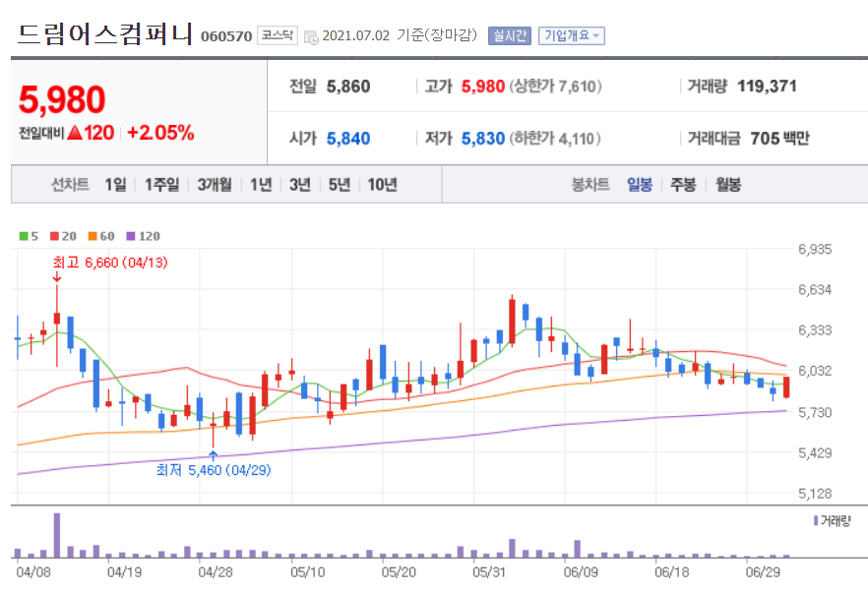Click the red 20-day moving average swatch
868x591 pixels.
(54, 236)
